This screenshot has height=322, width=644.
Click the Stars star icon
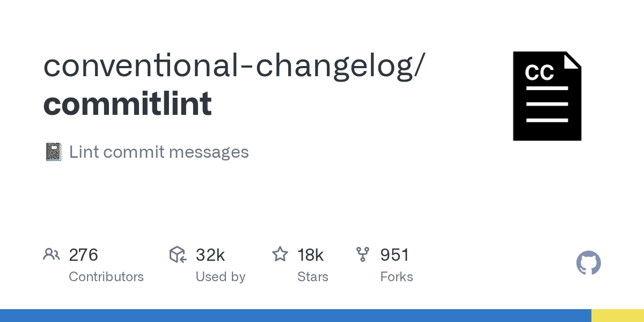point(280,254)
